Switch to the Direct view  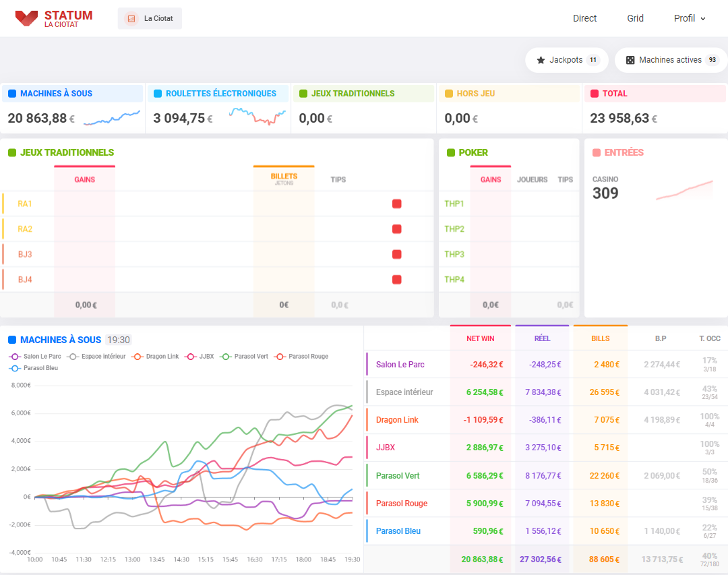pos(584,18)
